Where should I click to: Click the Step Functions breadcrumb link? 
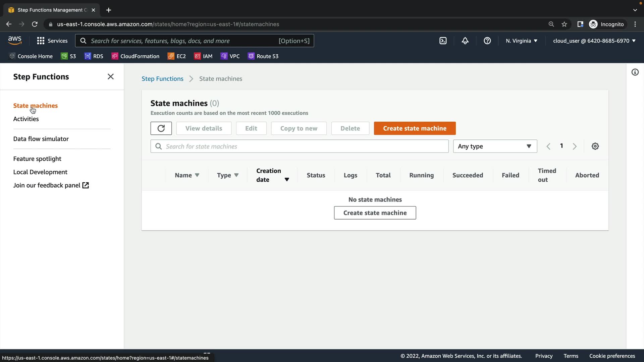pyautogui.click(x=162, y=78)
